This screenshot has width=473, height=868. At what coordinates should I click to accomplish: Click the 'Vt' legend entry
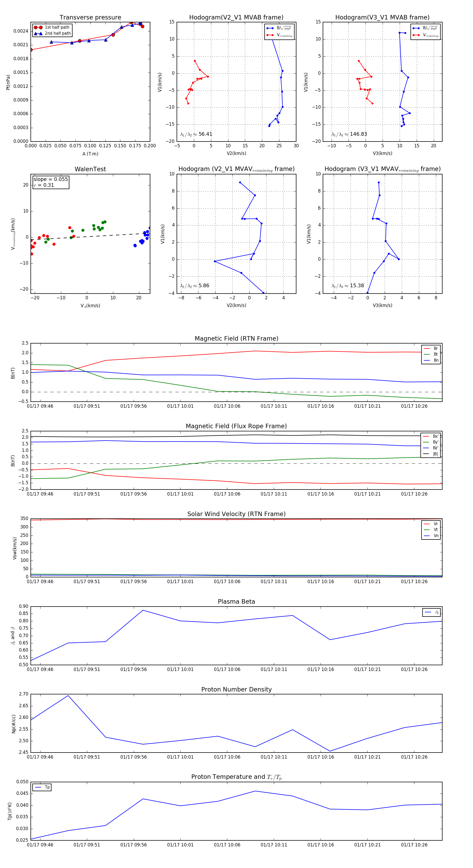(431, 530)
